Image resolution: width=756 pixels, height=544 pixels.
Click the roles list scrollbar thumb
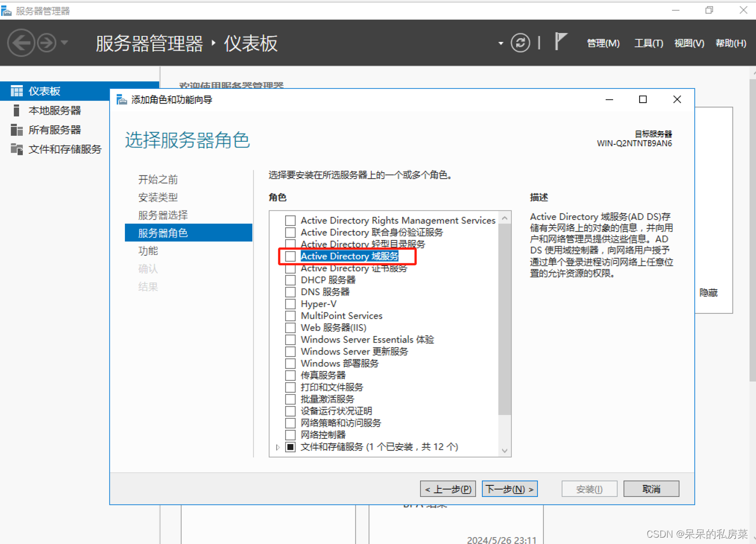(x=505, y=319)
